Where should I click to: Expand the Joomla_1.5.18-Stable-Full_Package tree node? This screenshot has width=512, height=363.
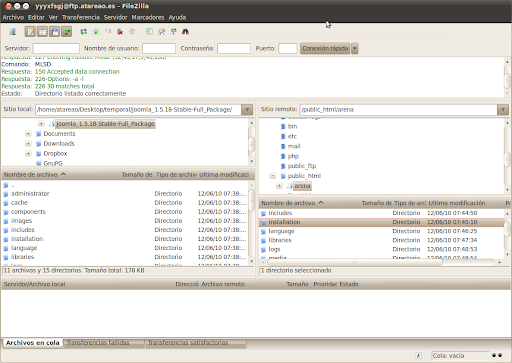41,124
